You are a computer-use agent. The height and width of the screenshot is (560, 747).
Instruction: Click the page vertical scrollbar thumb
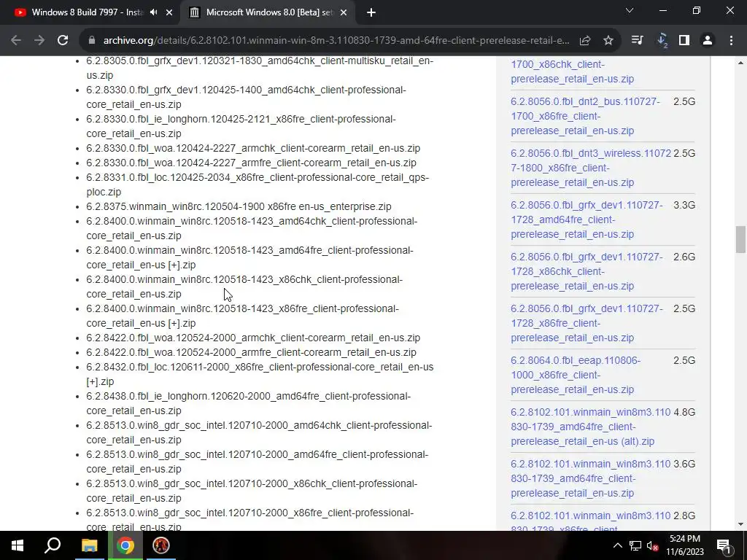coord(740,239)
